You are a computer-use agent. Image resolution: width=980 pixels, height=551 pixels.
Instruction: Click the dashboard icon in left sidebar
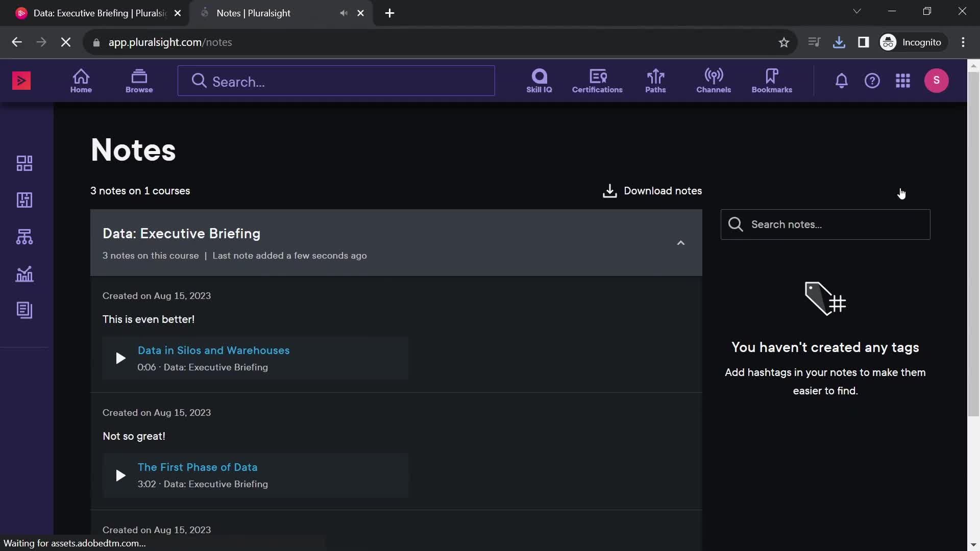tap(24, 163)
